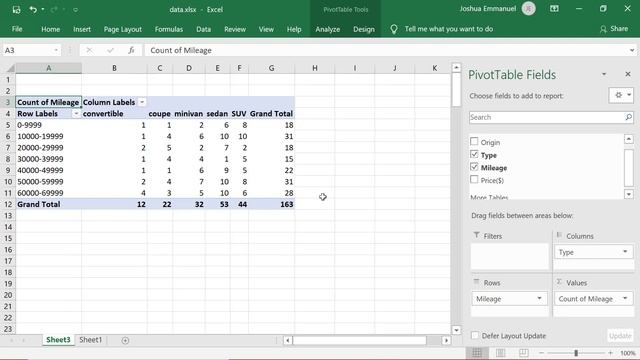
Task: Open the Review ribbon tab
Action: tap(235, 29)
